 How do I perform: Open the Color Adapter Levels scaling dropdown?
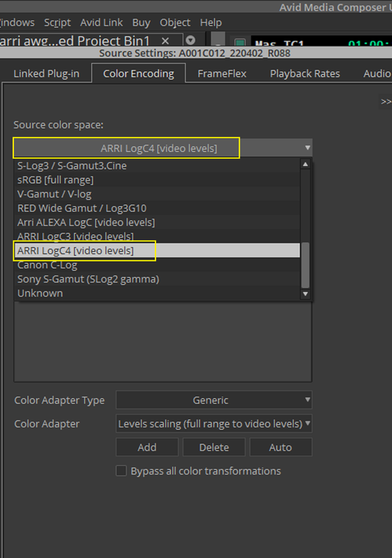(213, 423)
